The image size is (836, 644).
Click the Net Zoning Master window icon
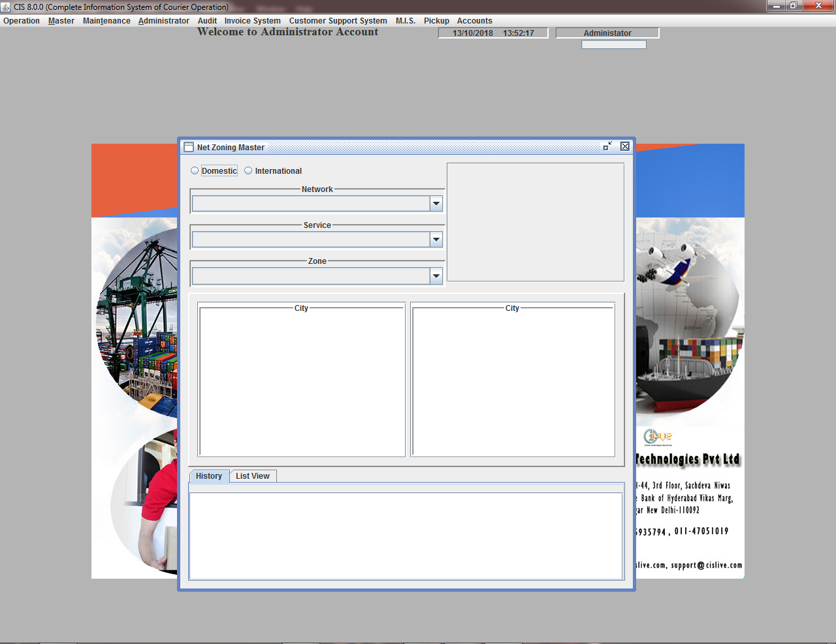pyautogui.click(x=189, y=147)
